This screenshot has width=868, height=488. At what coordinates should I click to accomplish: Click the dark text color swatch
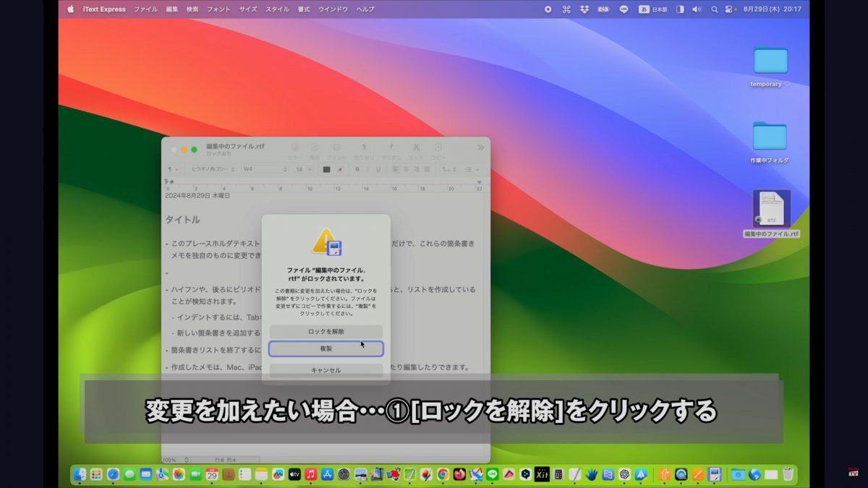(x=326, y=169)
